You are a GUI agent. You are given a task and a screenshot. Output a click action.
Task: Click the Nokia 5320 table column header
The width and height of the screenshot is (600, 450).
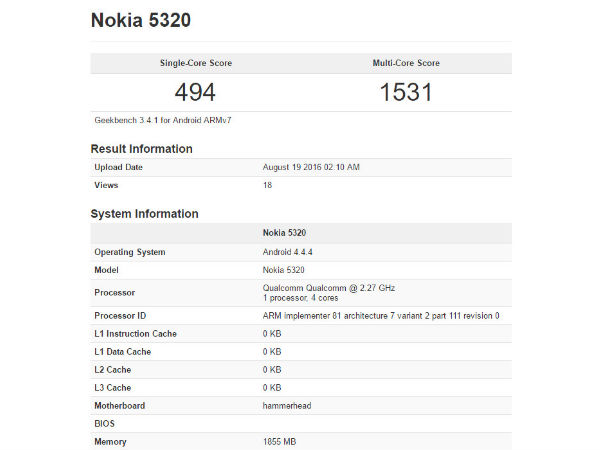pyautogui.click(x=285, y=232)
